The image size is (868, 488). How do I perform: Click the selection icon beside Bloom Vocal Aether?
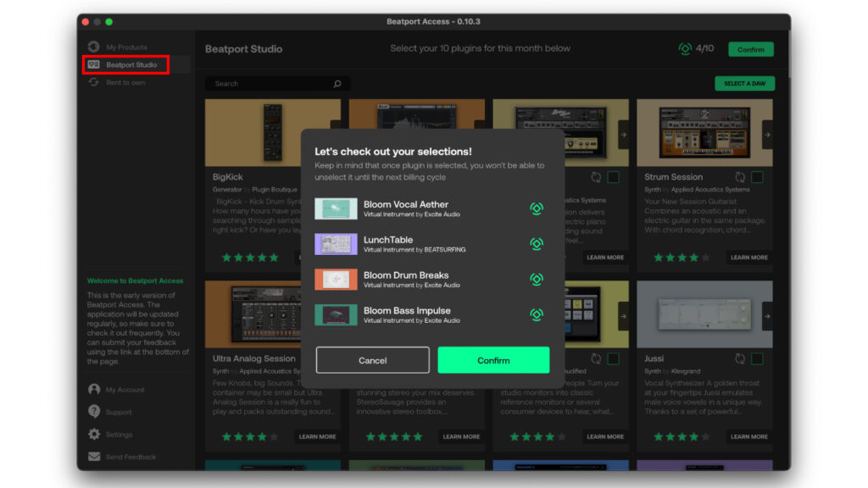536,208
